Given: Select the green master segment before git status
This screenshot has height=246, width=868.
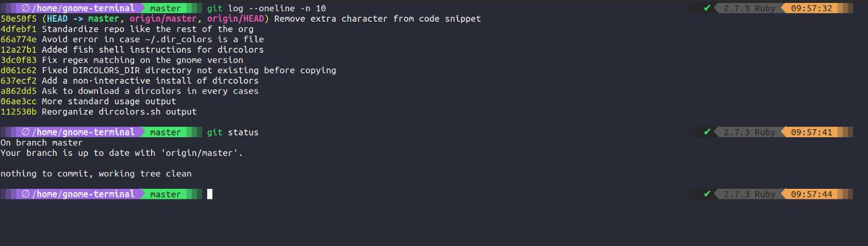Looking at the screenshot, I should (x=165, y=132).
